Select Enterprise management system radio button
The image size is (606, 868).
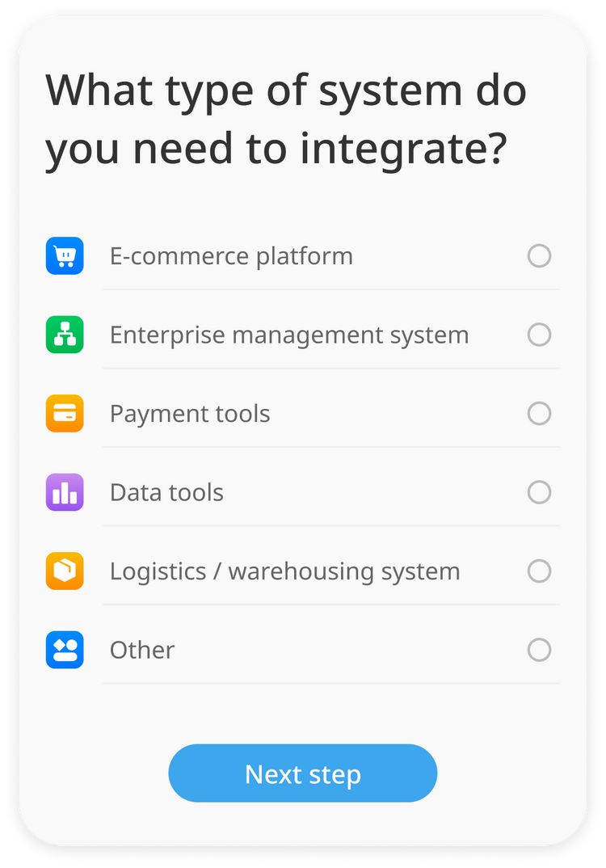539,335
